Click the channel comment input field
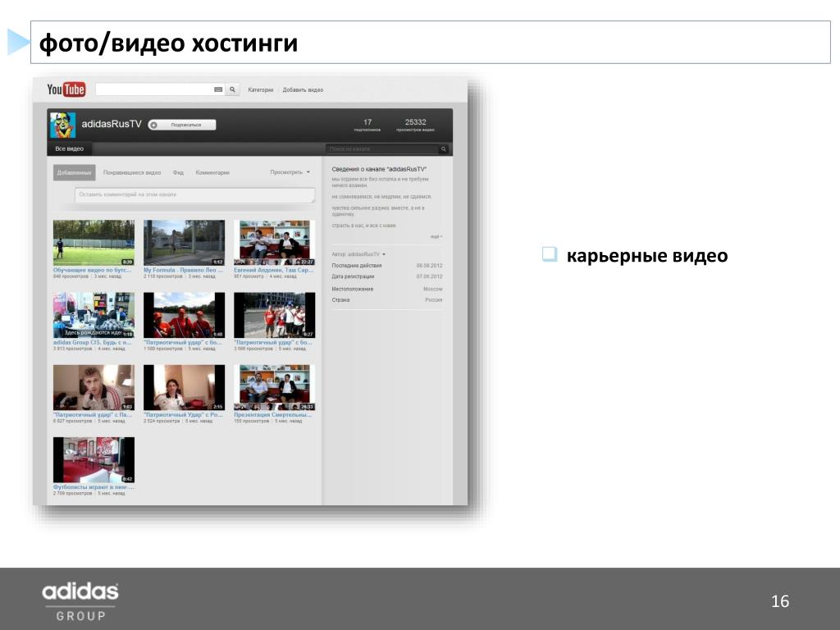The image size is (840, 630). (194, 195)
